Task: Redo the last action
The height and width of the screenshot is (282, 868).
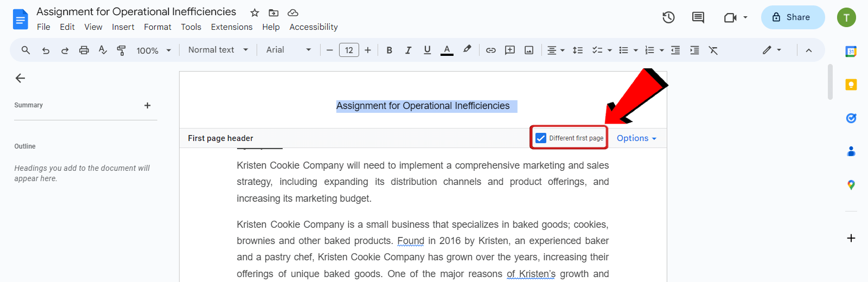Action: [65, 50]
